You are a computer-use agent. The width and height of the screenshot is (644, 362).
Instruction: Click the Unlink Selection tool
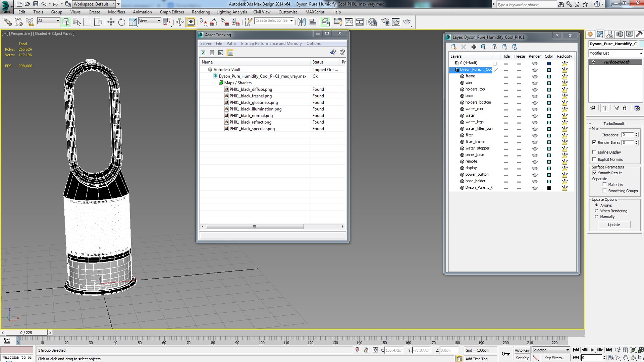point(19,22)
